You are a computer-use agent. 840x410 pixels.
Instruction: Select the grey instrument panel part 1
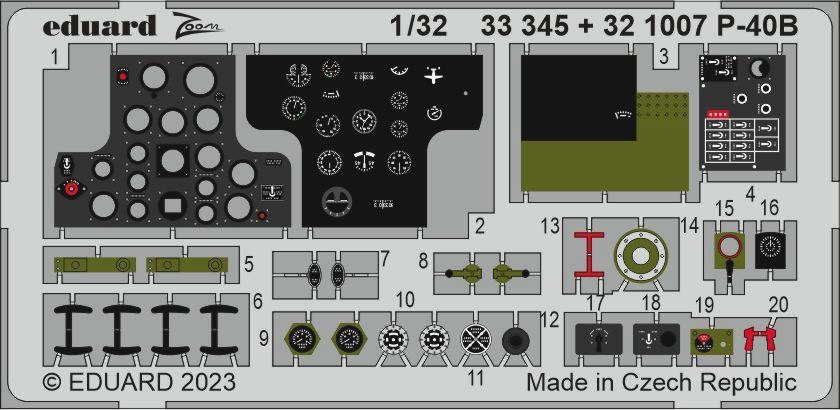click(x=172, y=140)
